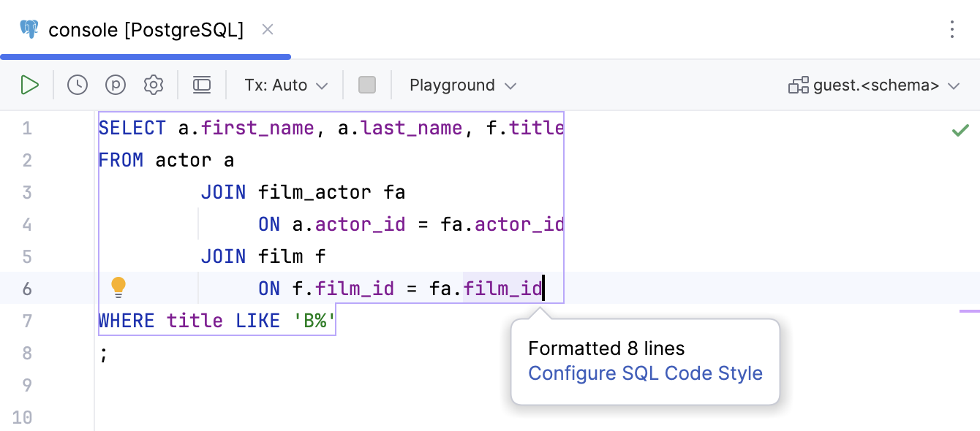Expand the Playground session mode dropdown

pyautogui.click(x=463, y=85)
